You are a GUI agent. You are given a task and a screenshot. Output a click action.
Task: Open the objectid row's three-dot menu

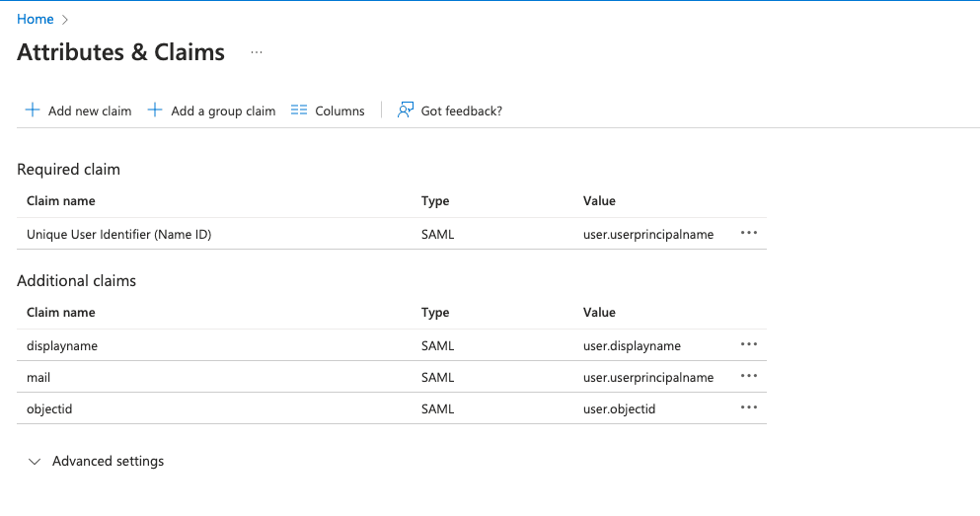click(748, 408)
